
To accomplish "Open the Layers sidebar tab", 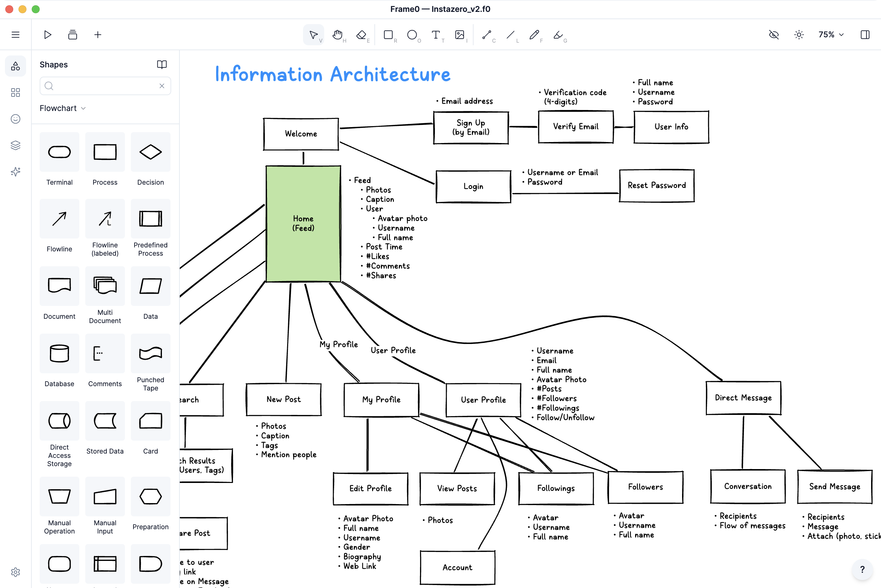I will 16,145.
